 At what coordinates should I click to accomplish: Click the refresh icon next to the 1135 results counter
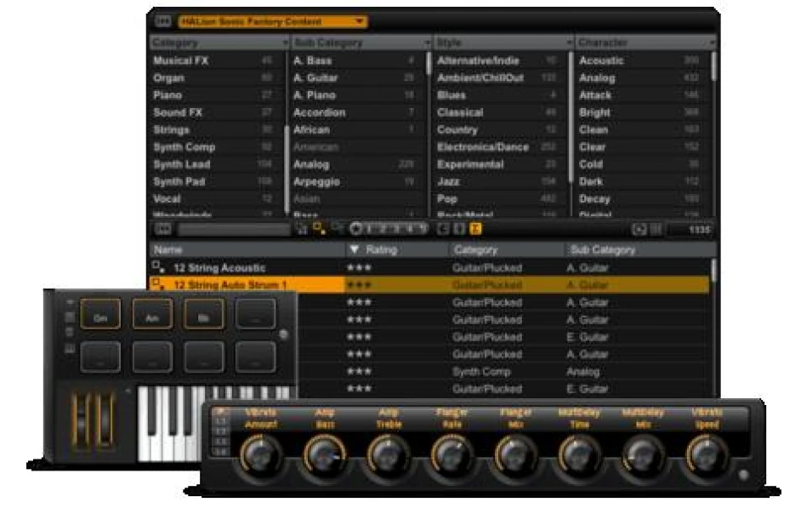click(x=639, y=230)
